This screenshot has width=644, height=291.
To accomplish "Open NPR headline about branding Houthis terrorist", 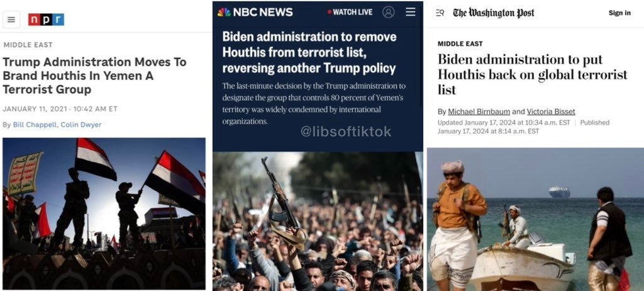I will [94, 76].
